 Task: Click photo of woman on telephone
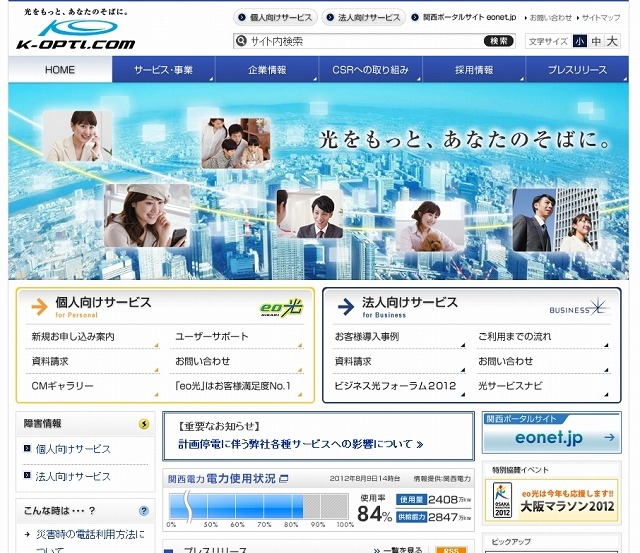click(x=77, y=136)
